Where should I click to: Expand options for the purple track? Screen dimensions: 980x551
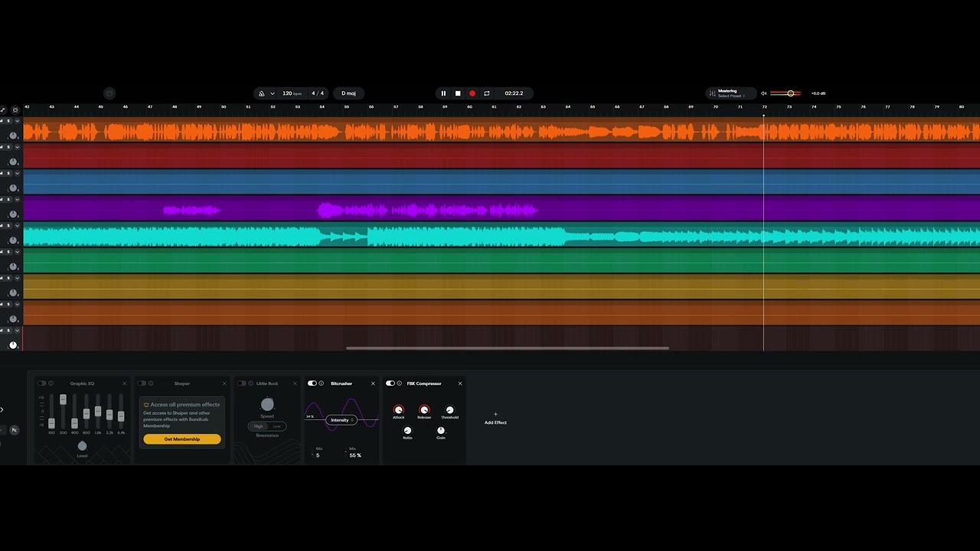[x=17, y=199]
